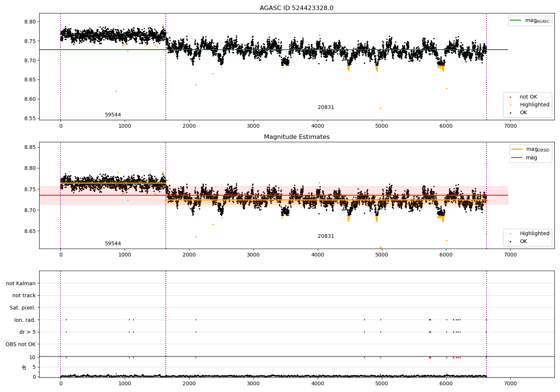560x392 pixels.
Task: Select the plain 'mag' legend label
Action: click(532, 158)
